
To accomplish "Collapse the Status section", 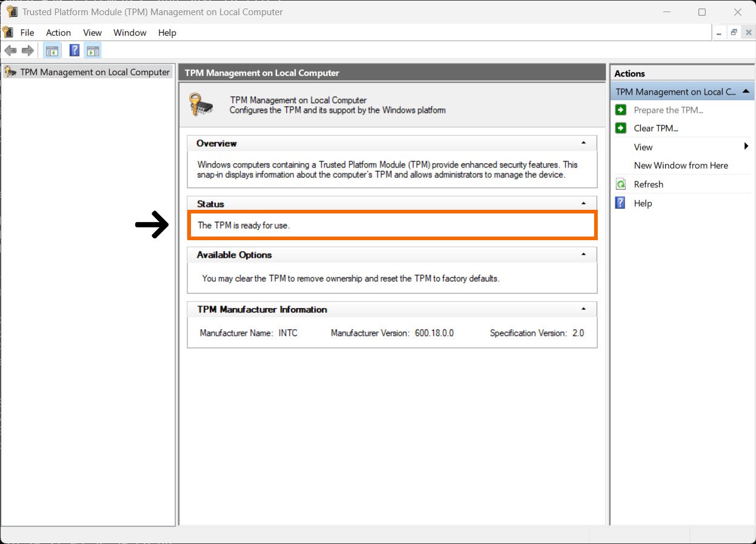I will [583, 204].
